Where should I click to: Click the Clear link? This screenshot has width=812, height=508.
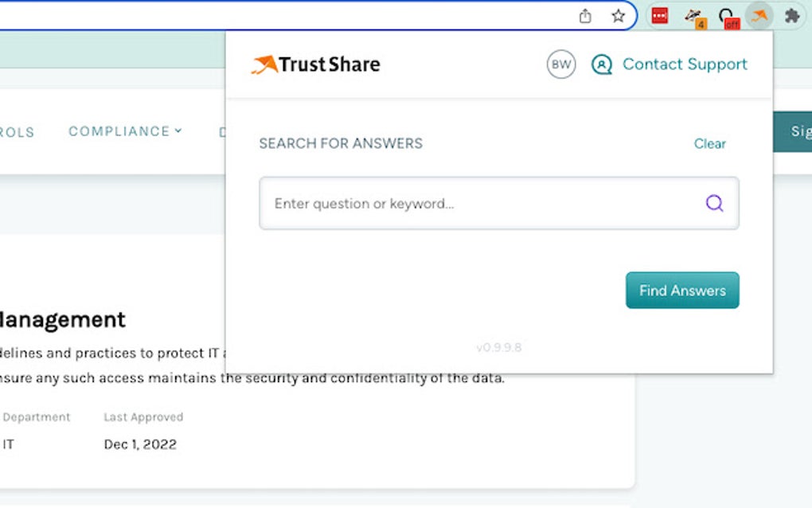tap(709, 144)
